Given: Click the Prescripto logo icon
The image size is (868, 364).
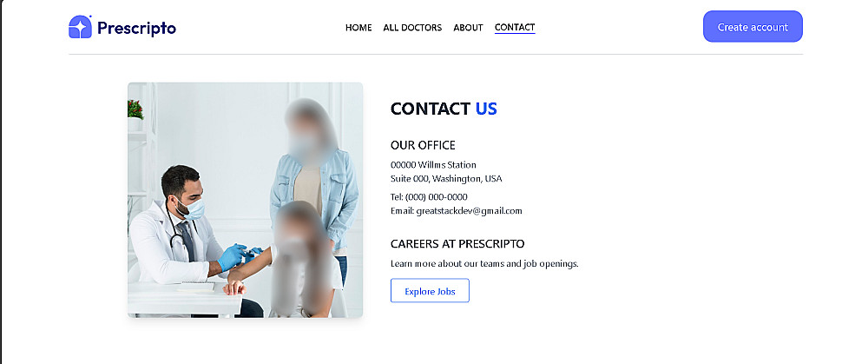Looking at the screenshot, I should tap(80, 27).
